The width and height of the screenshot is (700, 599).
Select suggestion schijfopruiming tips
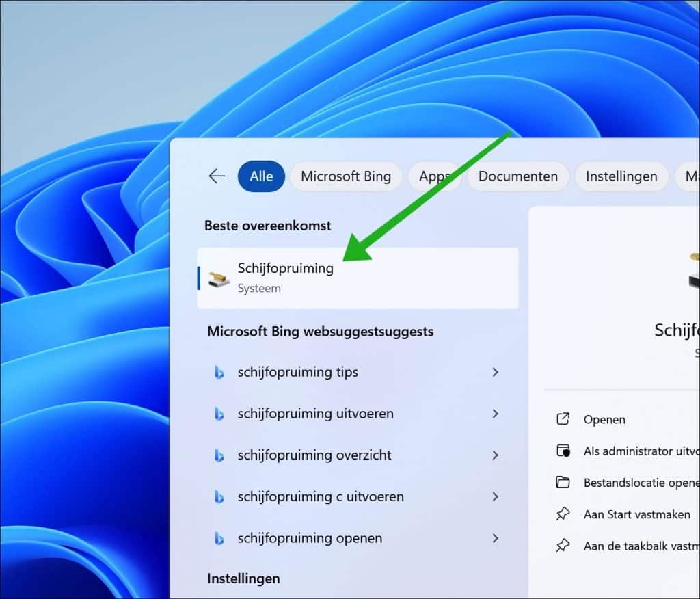358,372
